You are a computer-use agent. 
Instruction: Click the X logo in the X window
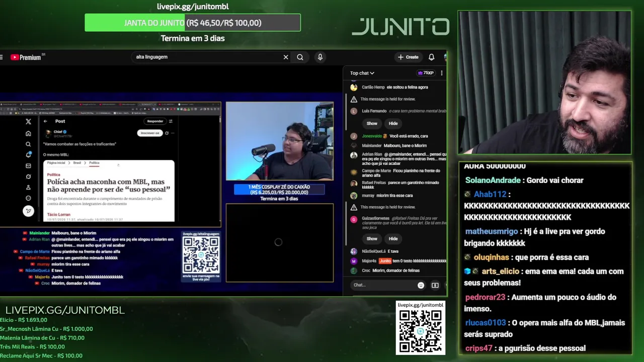[x=28, y=122]
